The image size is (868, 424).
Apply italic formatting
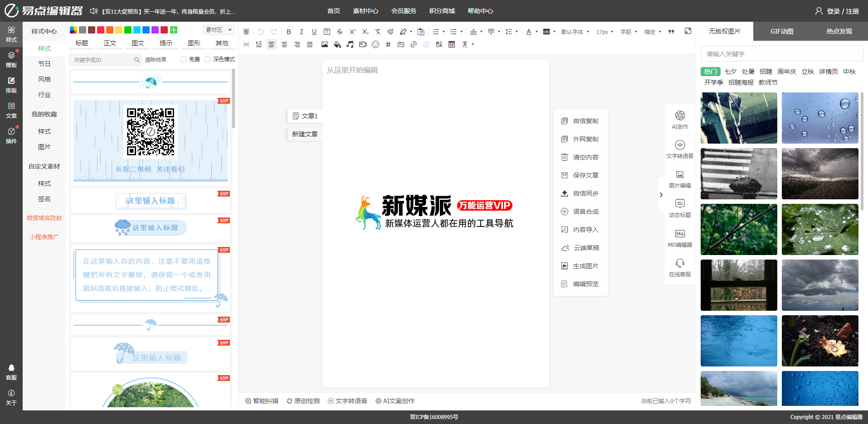302,32
